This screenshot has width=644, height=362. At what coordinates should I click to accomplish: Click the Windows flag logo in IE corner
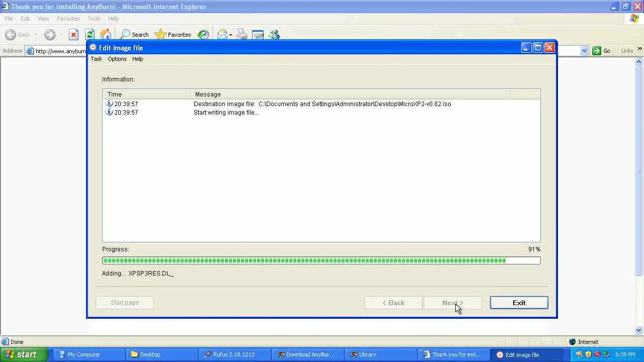coord(634,19)
